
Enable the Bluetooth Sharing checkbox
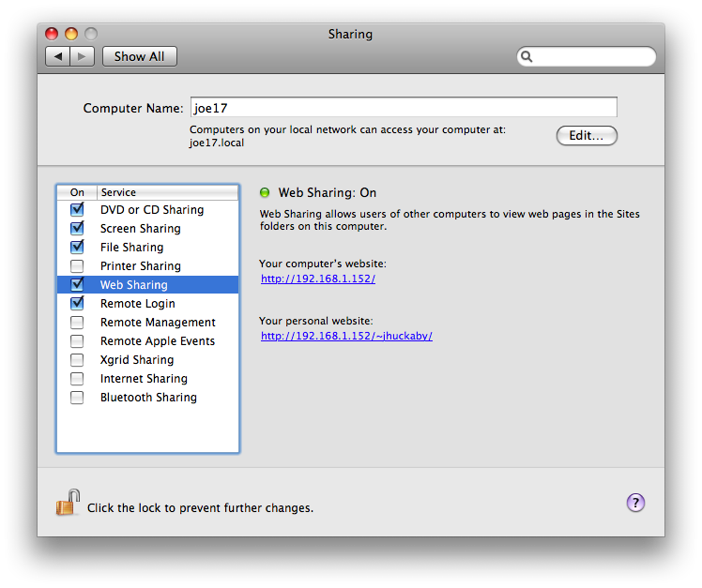77,398
